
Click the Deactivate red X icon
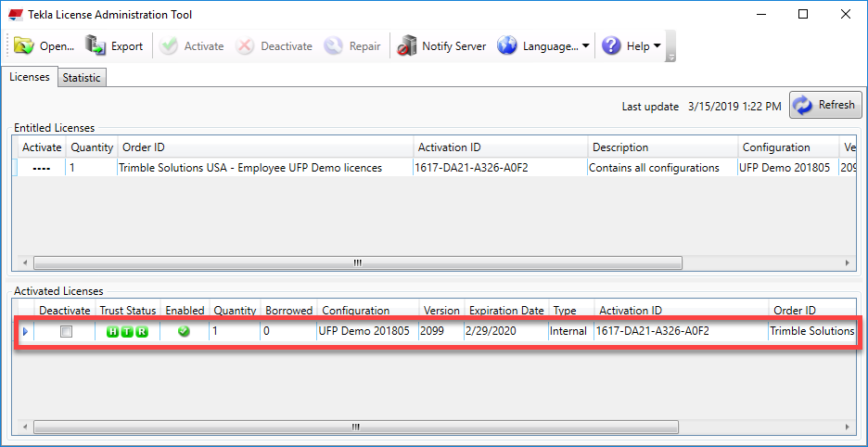click(x=245, y=45)
